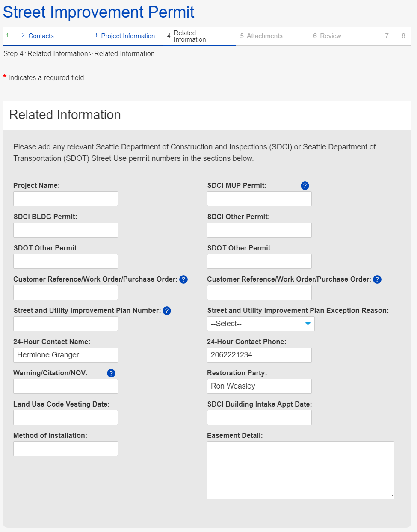The width and height of the screenshot is (417, 532).
Task: Click the 24-Hour Contact Name field
Action: tap(65, 355)
